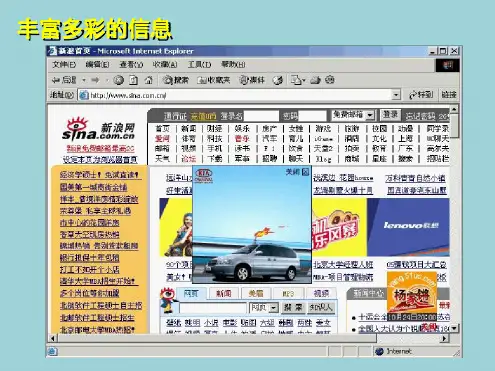Viewport: 495px width, 371px height.
Task: Click the 登录 login button
Action: (390, 115)
